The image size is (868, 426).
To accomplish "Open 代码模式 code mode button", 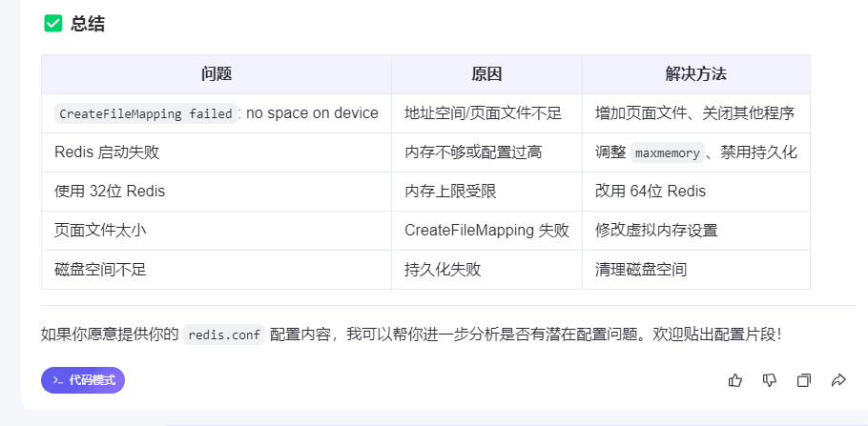I will click(x=83, y=380).
